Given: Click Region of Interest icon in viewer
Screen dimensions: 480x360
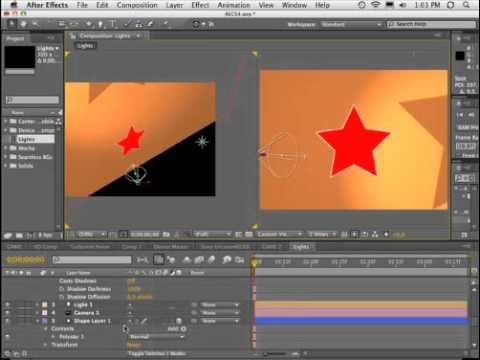Looking at the screenshot, I should click(x=239, y=235).
